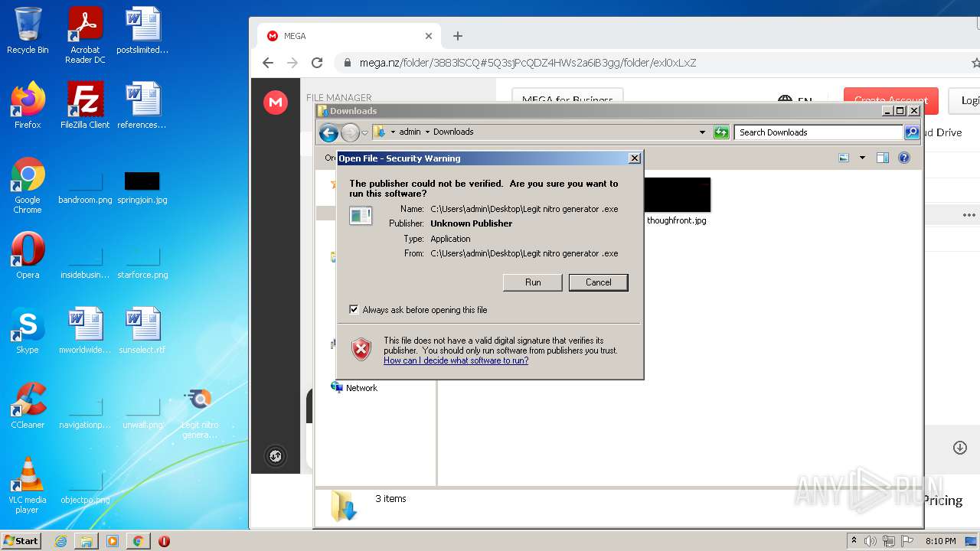Click the Internet Explorer taskbar icon

[60, 541]
